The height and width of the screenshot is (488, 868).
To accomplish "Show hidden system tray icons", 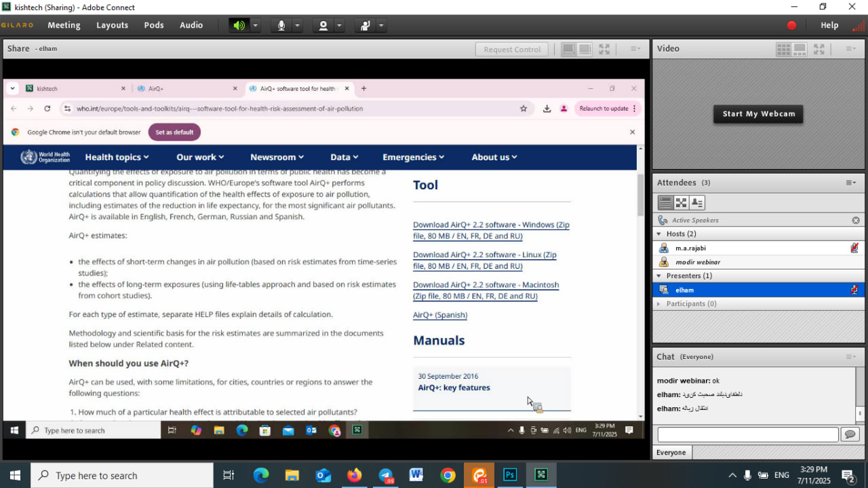I will click(x=732, y=475).
